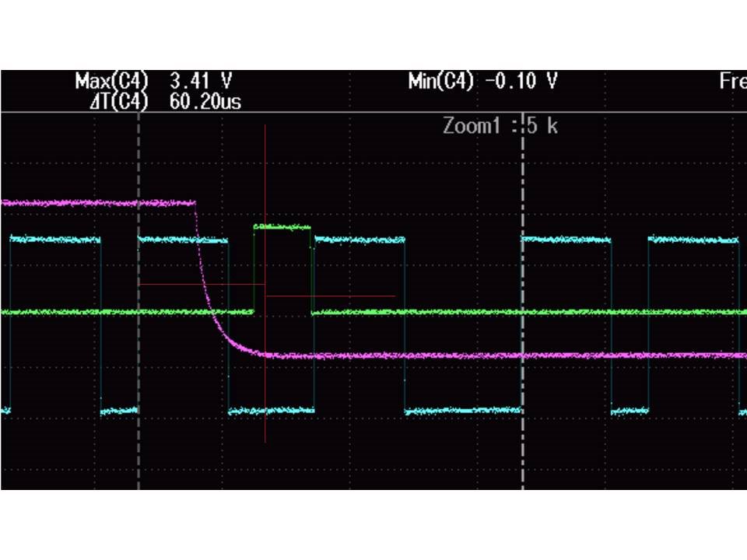747x560 pixels.
Task: Click the green trace baseline
Action: point(524,312)
